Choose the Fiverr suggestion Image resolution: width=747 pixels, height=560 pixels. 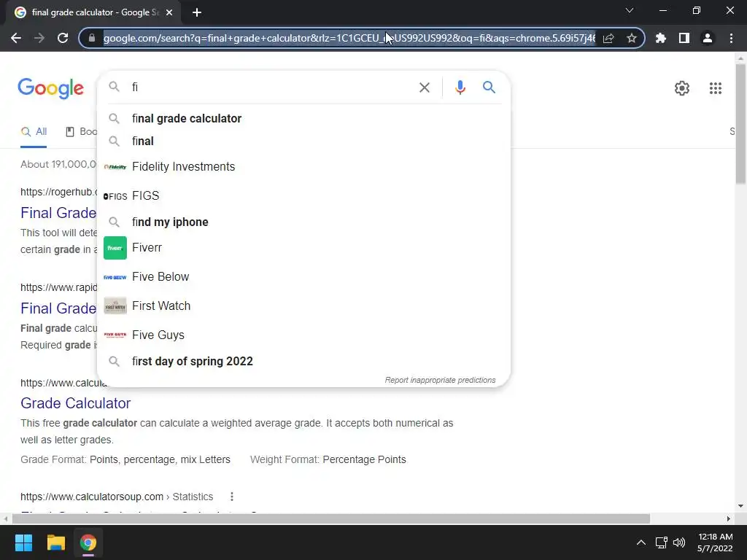click(x=303, y=248)
